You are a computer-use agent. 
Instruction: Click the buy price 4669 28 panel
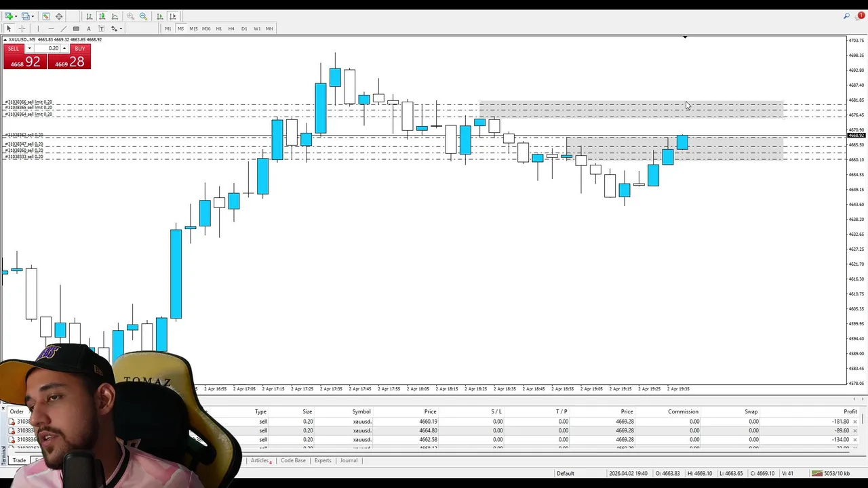click(x=69, y=62)
